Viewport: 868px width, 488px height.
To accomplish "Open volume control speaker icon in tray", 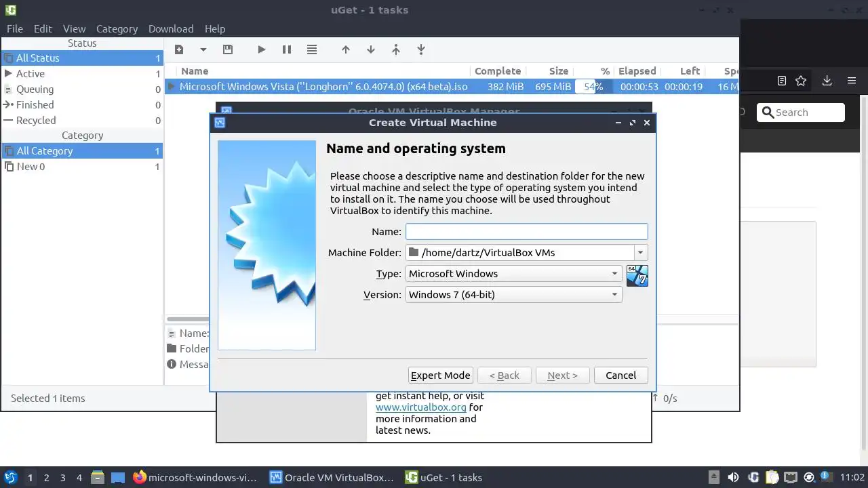I will click(733, 477).
